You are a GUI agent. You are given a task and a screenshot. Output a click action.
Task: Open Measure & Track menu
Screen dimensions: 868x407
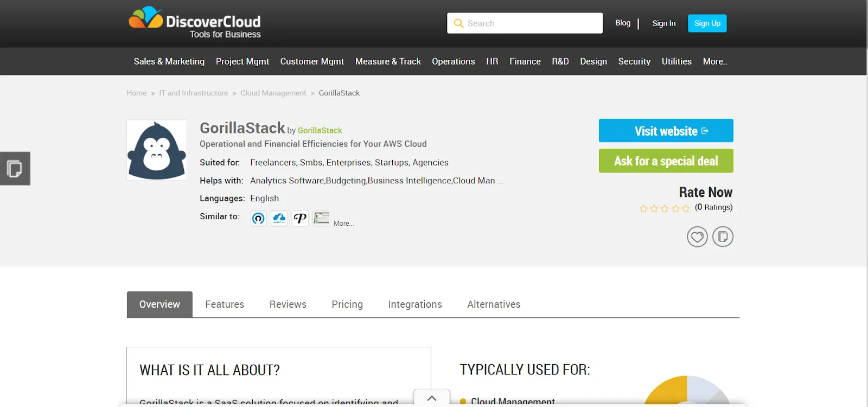pyautogui.click(x=388, y=61)
